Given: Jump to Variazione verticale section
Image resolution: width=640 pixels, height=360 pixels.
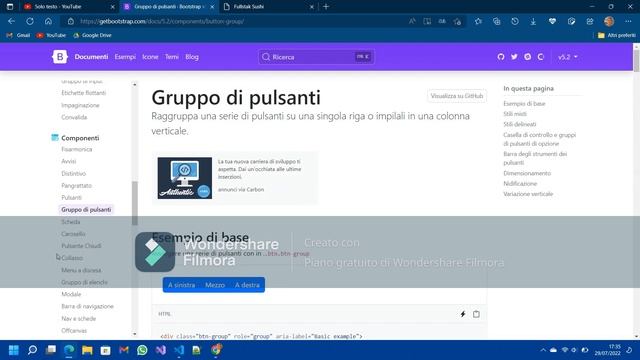Looking at the screenshot, I should pos(528,194).
